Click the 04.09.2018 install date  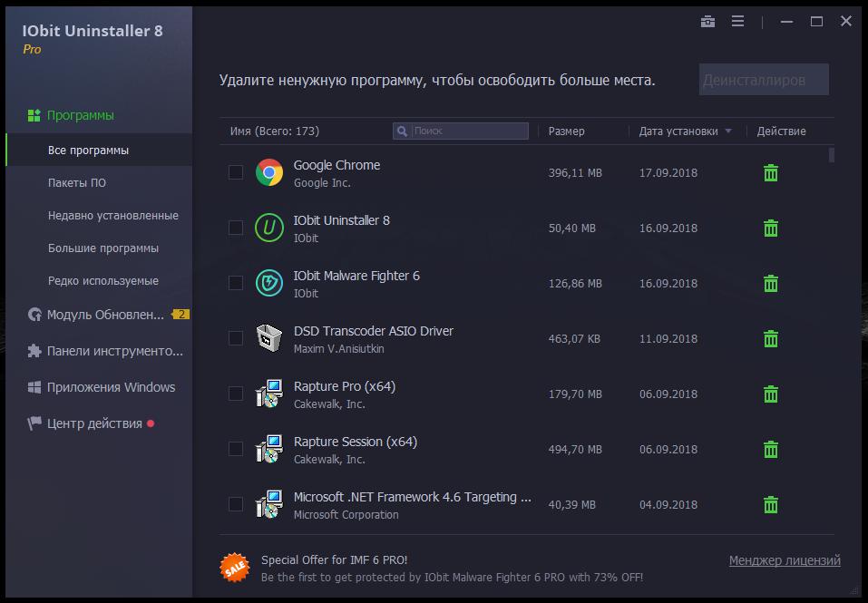point(668,504)
